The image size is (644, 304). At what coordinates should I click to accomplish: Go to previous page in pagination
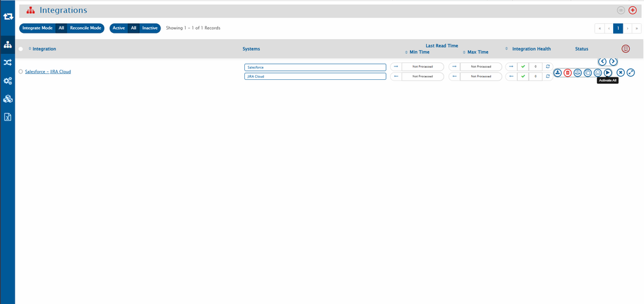coord(609,28)
